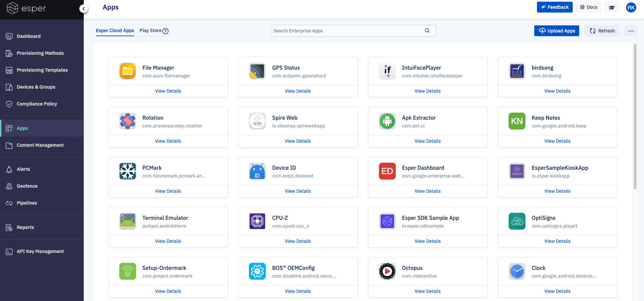Screen dimensions: 644x301
Task: Click the search magnifier icon
Action: coord(427,30)
